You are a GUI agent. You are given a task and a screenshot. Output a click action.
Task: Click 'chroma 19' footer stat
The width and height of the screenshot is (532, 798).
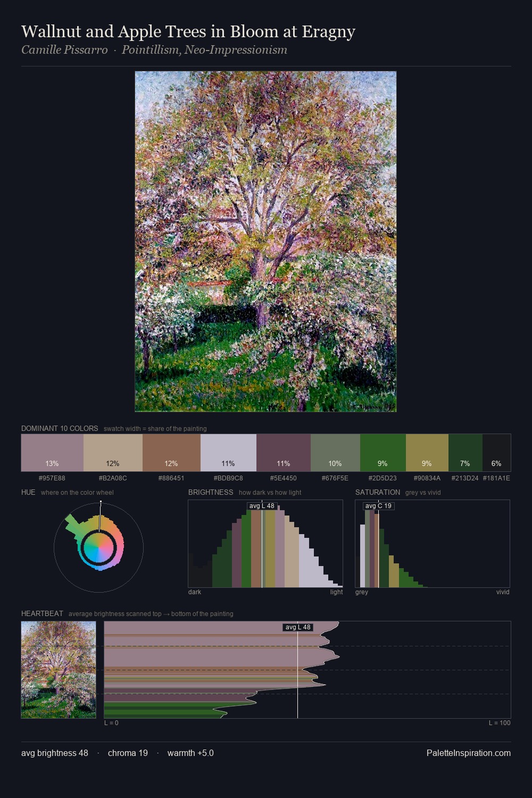click(128, 753)
